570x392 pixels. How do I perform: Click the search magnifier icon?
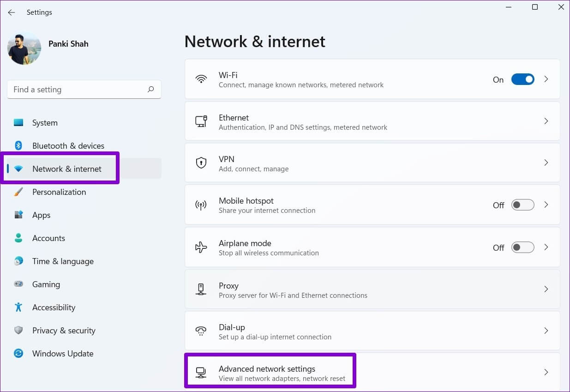pos(150,90)
